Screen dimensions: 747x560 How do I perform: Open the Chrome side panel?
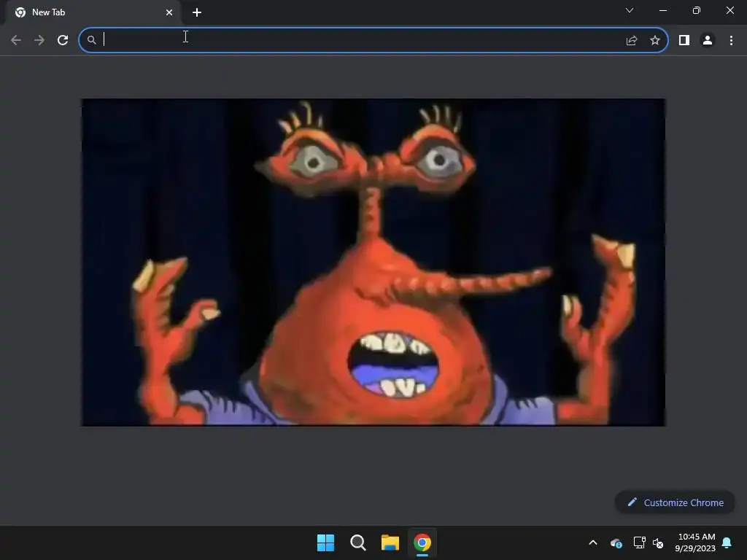tap(684, 41)
